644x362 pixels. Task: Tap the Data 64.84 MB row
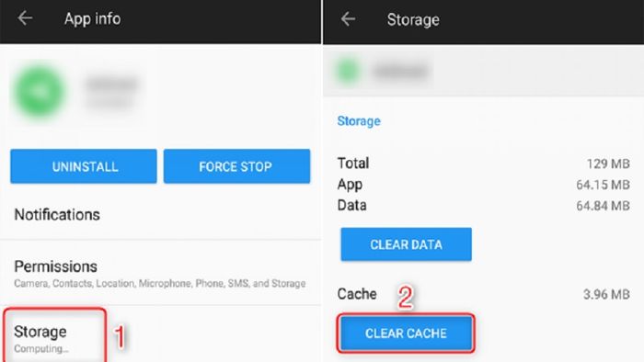483,205
